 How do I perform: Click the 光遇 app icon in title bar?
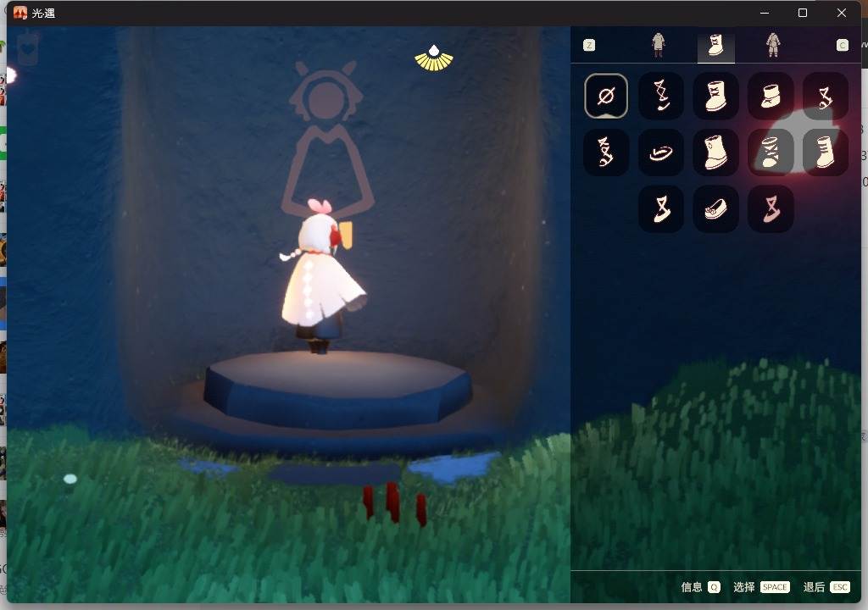[x=20, y=13]
